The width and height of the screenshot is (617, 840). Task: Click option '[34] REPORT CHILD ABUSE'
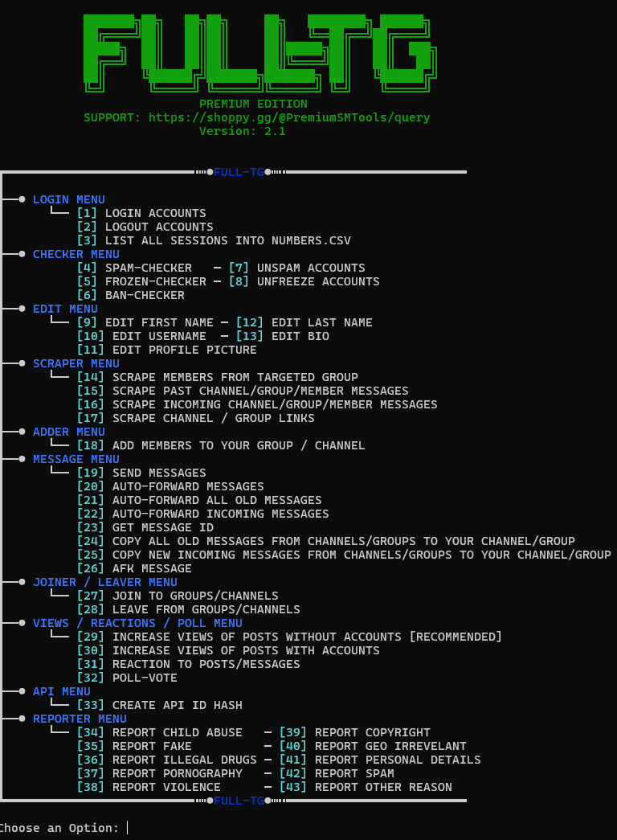coord(160,732)
